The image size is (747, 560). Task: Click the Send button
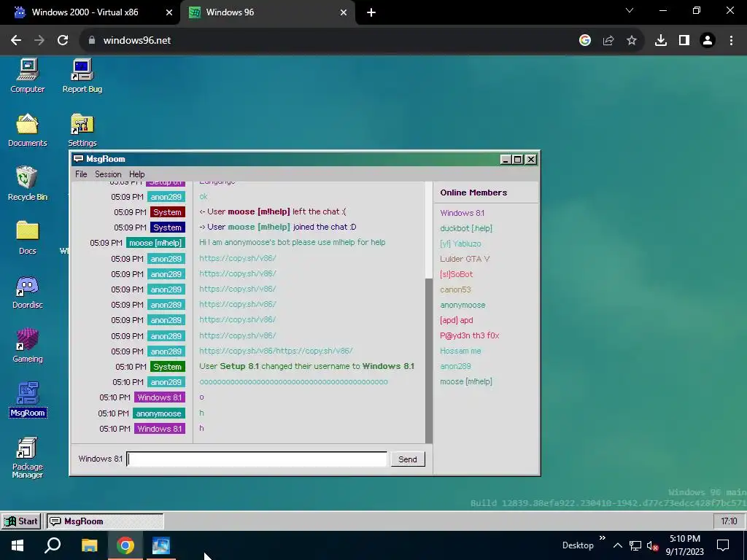coord(408,459)
